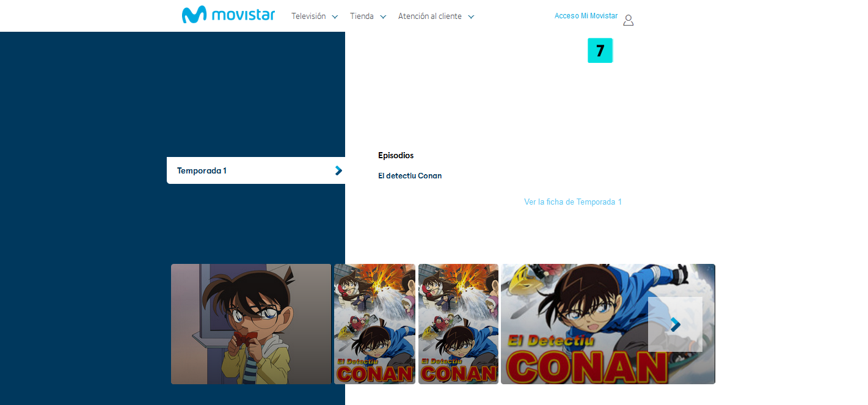Open the Televisión menu
Image resolution: width=868 pixels, height=405 pixels.
308,16
